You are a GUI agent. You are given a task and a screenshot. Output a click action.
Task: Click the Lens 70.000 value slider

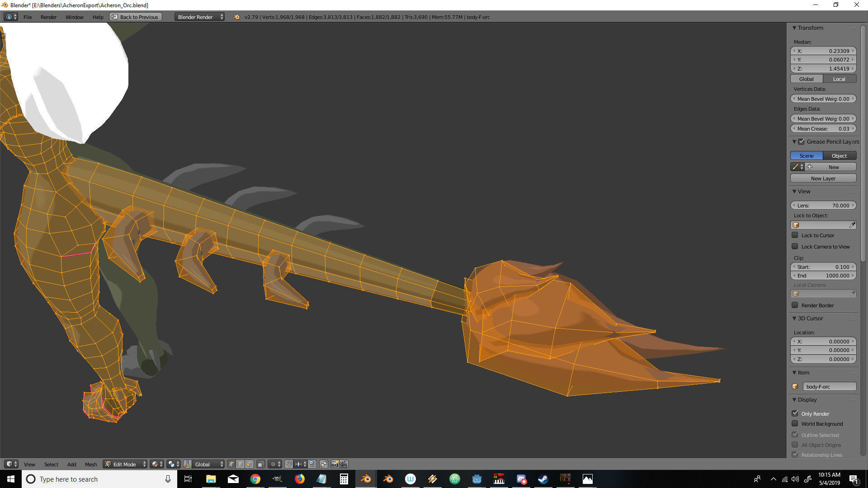click(823, 205)
